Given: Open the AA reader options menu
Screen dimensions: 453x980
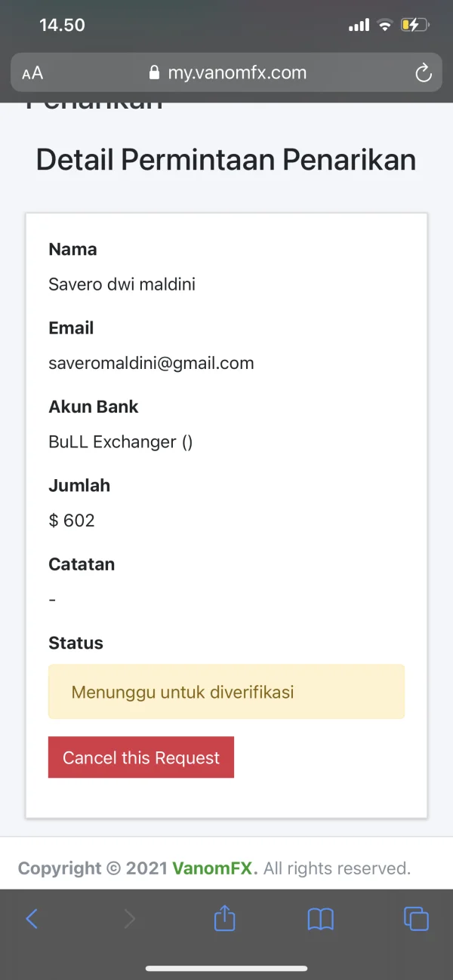Looking at the screenshot, I should pyautogui.click(x=32, y=73).
